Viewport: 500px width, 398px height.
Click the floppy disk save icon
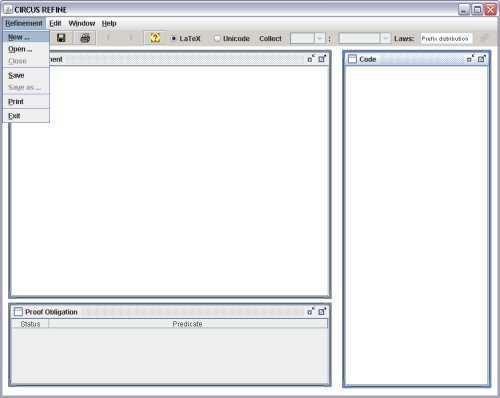(x=61, y=38)
